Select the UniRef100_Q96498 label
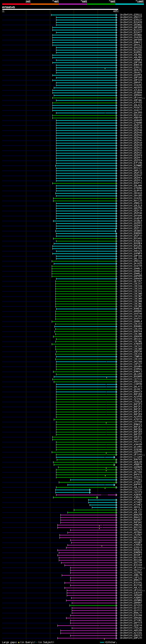This screenshot has height=644, width=146. pyautogui.click(x=131, y=337)
